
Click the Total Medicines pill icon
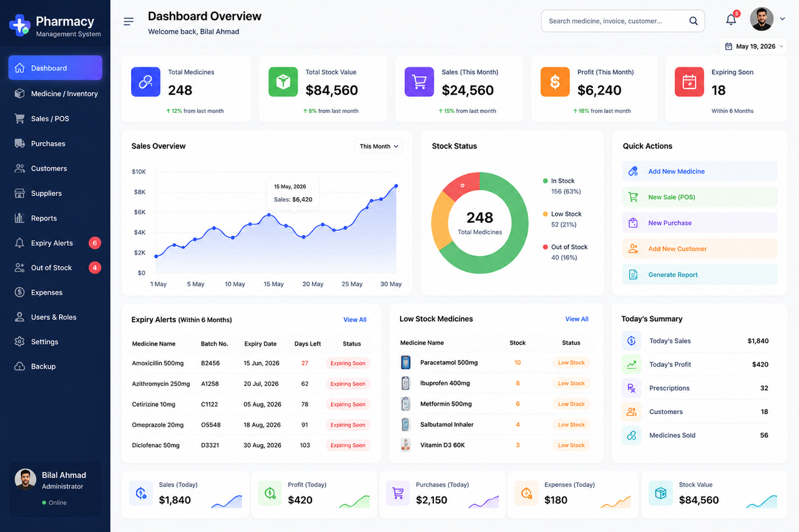[145, 82]
